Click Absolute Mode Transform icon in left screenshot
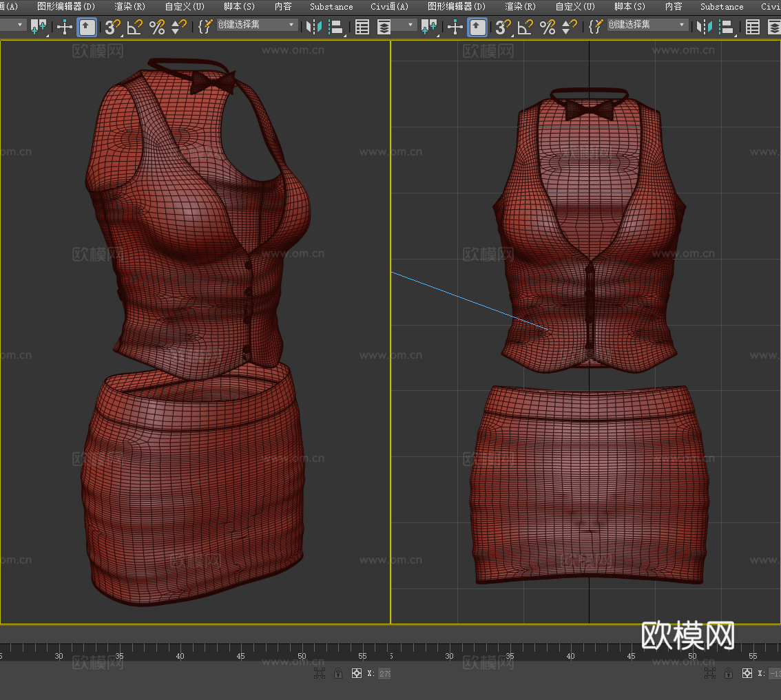The width and height of the screenshot is (781, 700). coord(357,674)
